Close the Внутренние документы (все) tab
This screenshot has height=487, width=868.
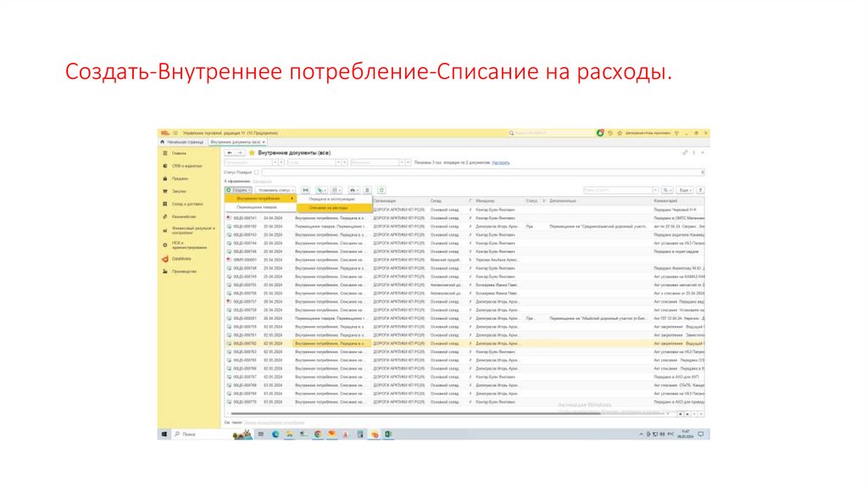pyautogui.click(x=264, y=143)
